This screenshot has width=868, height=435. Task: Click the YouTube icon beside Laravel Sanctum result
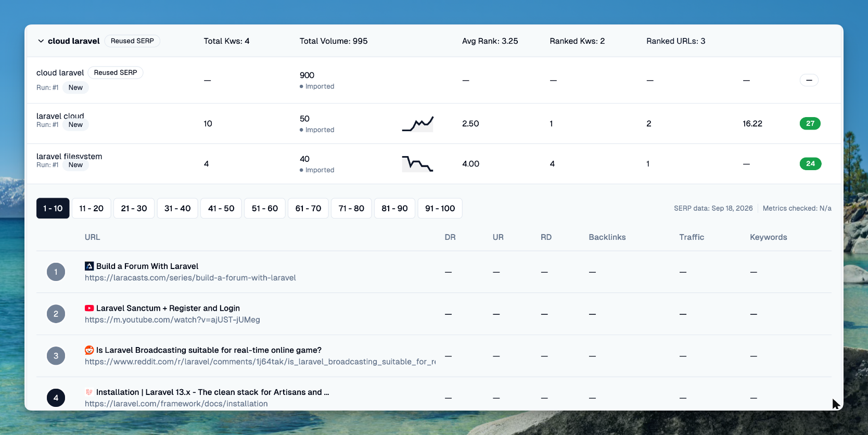click(90, 308)
